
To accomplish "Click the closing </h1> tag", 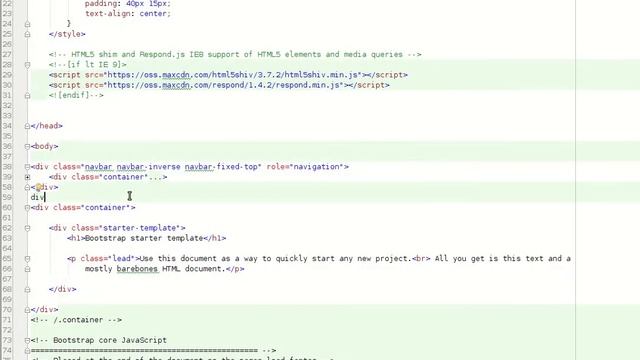I will [x=214, y=238].
